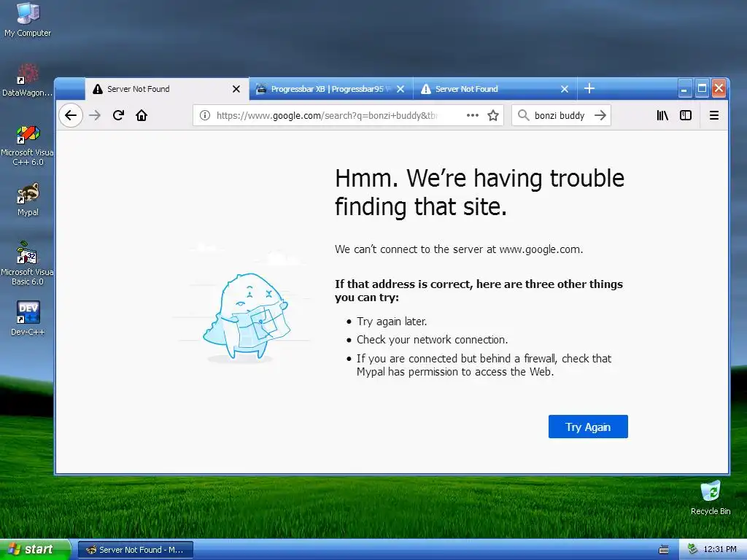Click the 'Hmm. We're having trouble' heading
This screenshot has width=747, height=560.
(479, 192)
